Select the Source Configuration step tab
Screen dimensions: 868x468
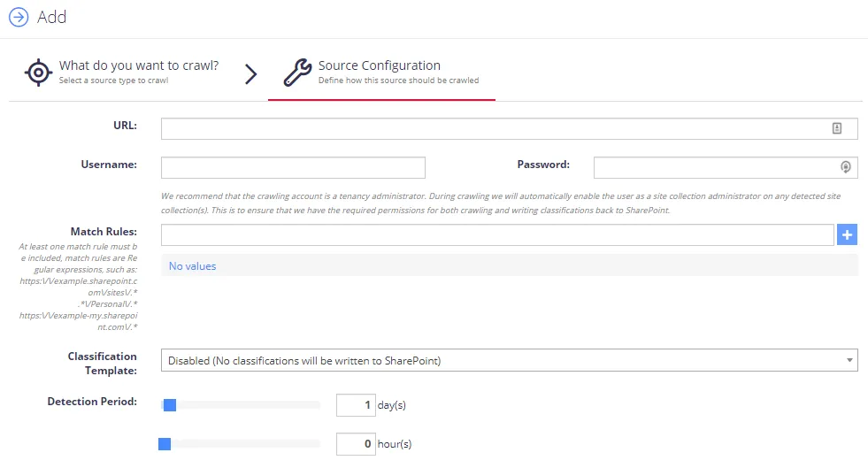[381, 73]
